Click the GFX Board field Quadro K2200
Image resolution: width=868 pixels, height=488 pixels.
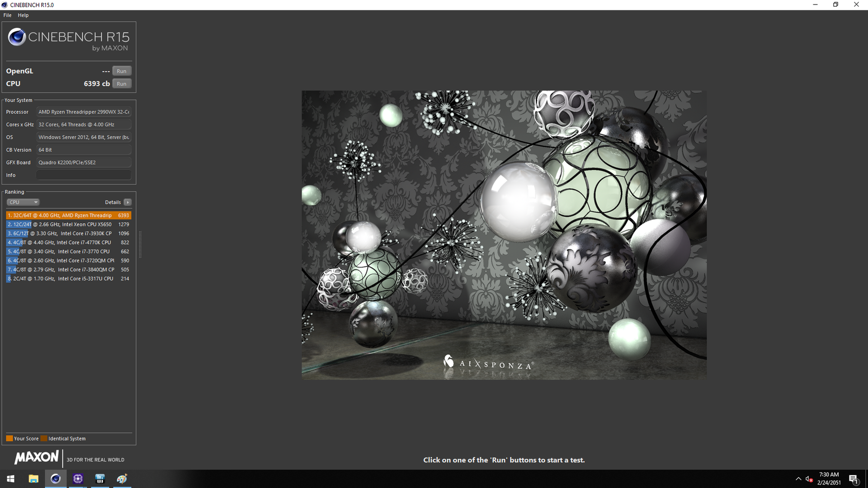[84, 162]
